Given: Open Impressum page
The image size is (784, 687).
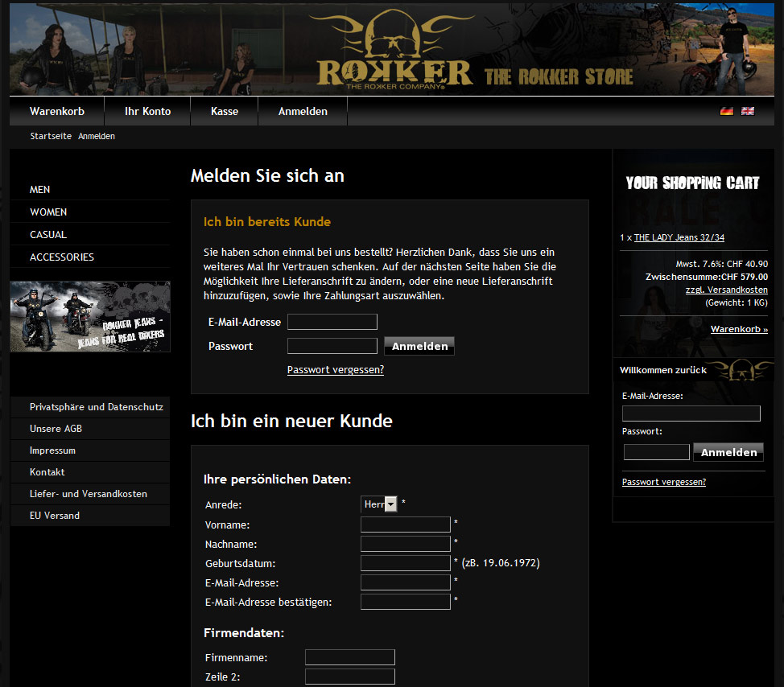Looking at the screenshot, I should tap(90, 450).
